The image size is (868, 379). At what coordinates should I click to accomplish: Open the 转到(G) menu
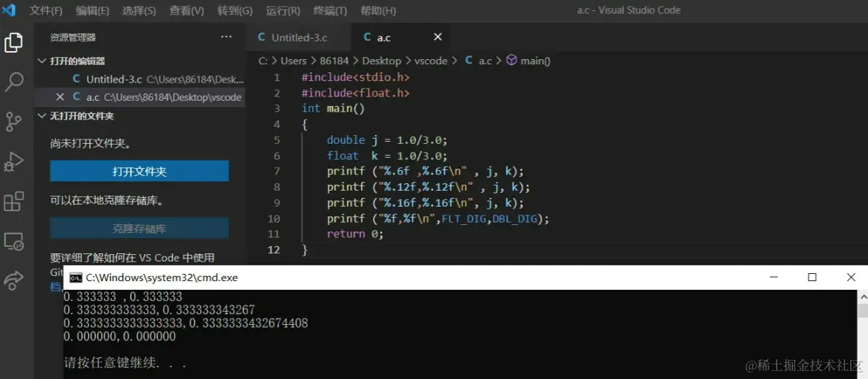point(235,10)
